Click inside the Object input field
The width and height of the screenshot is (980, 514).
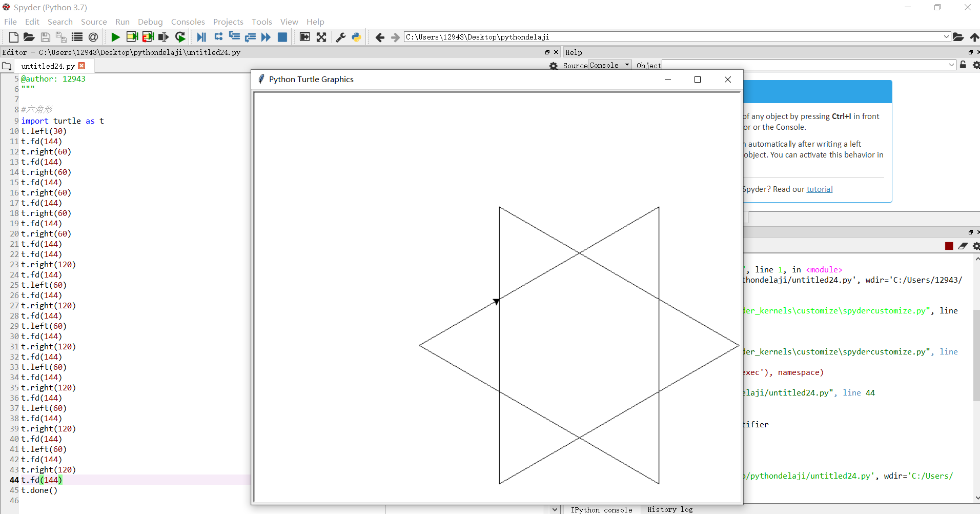pos(805,65)
